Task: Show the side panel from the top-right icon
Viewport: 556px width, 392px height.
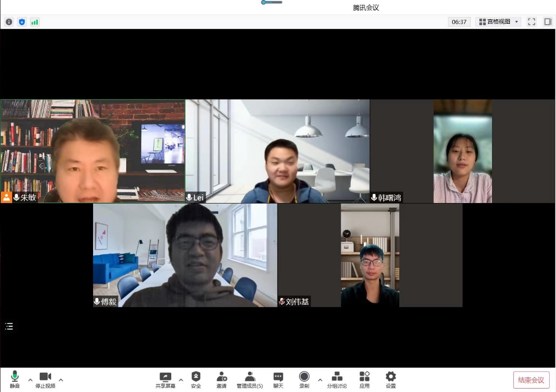Action: tap(547, 22)
